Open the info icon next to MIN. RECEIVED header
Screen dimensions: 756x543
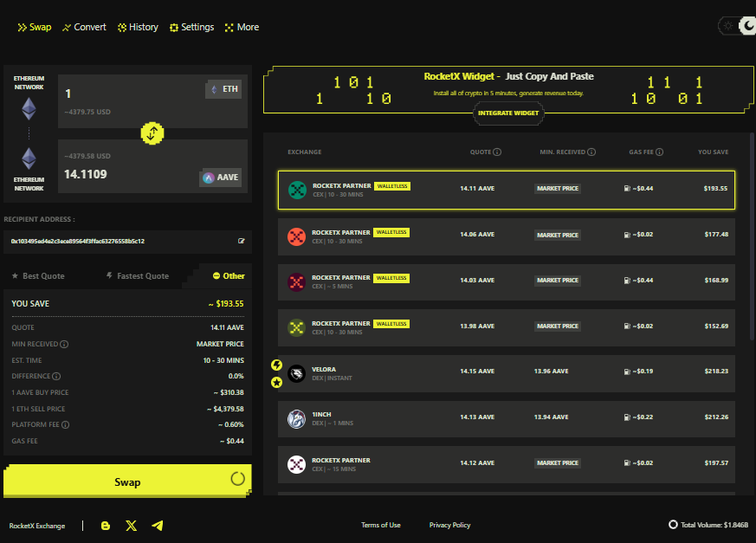point(591,152)
